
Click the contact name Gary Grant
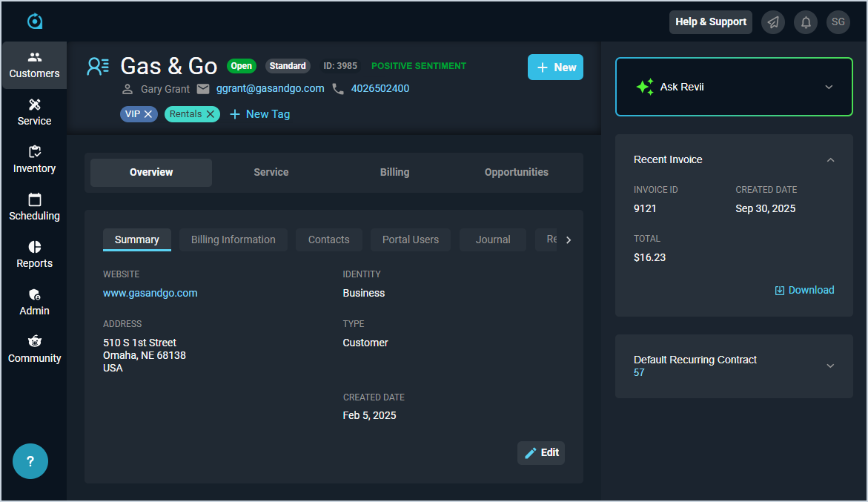coord(165,89)
